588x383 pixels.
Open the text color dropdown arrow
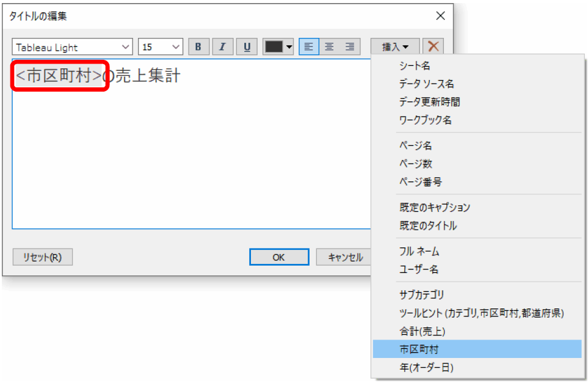click(x=289, y=47)
